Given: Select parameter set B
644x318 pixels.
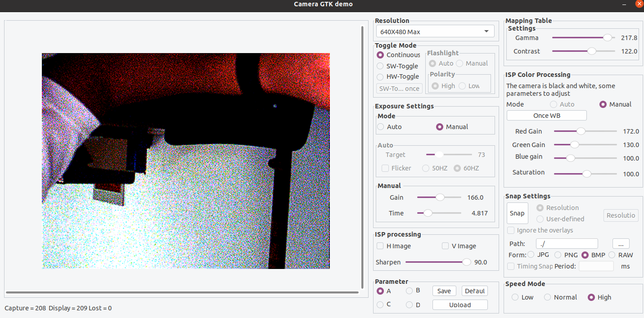Looking at the screenshot, I should click(413, 291).
